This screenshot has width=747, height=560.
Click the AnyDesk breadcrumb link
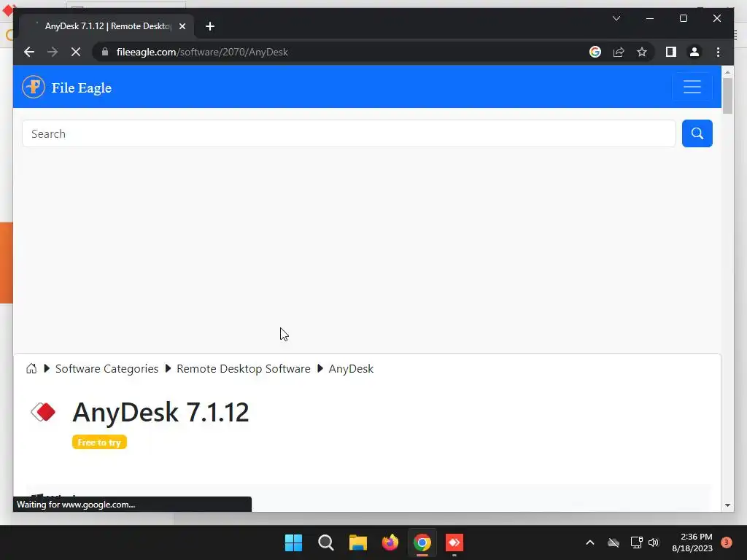click(351, 368)
